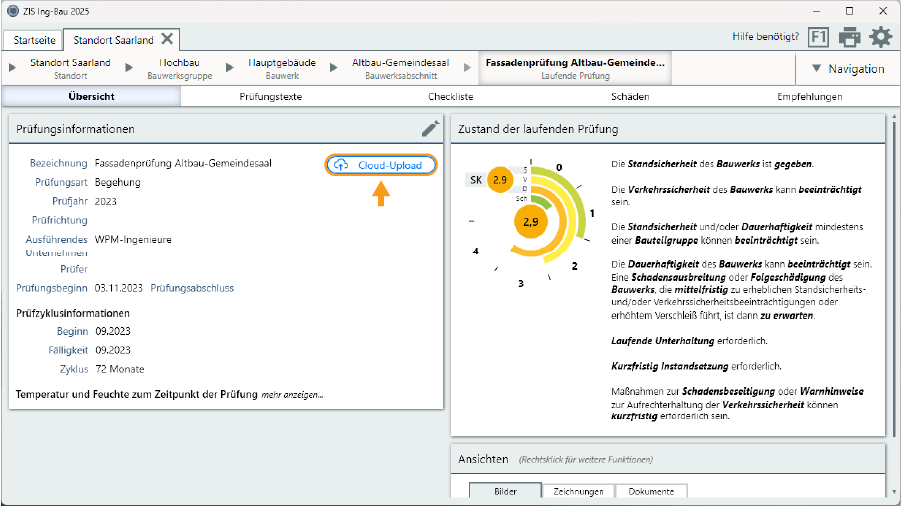Click the printer icon in the header
The width and height of the screenshot is (901, 507).
[849, 37]
